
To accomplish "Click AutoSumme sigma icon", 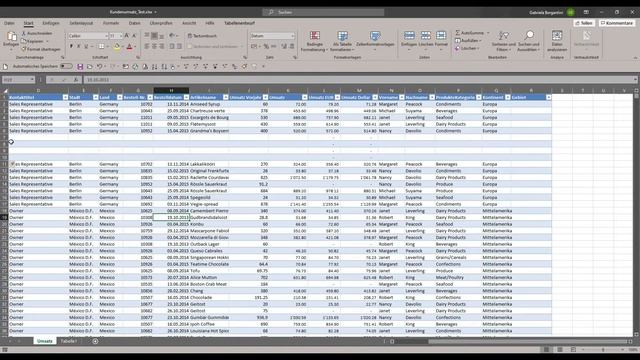I will coord(458,33).
